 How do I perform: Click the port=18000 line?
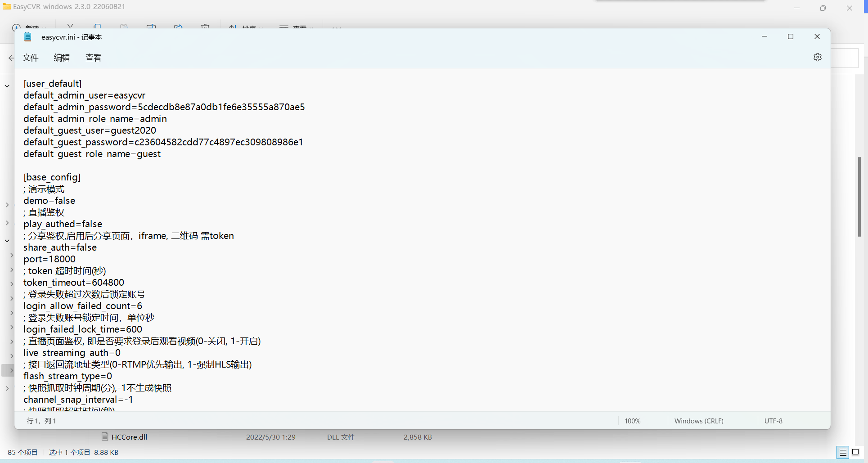coord(49,259)
